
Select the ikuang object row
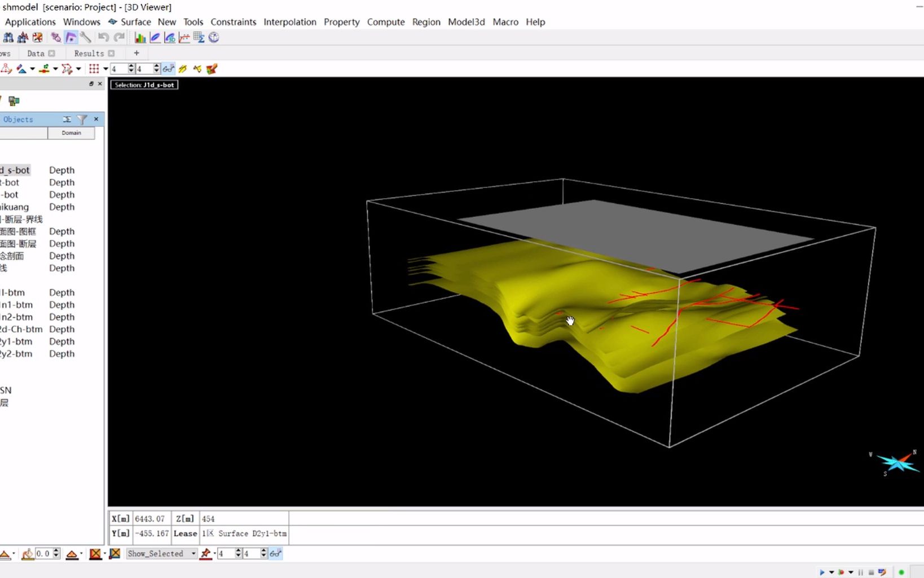[x=14, y=207]
